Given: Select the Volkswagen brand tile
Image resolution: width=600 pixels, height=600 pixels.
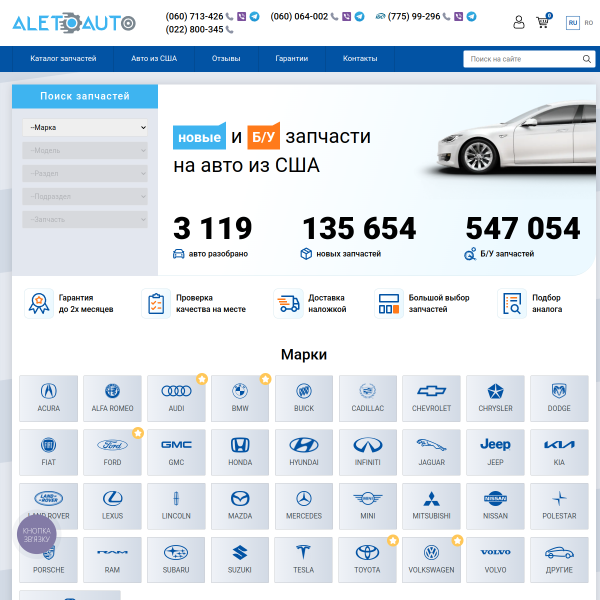Looking at the screenshot, I should coord(432,560).
